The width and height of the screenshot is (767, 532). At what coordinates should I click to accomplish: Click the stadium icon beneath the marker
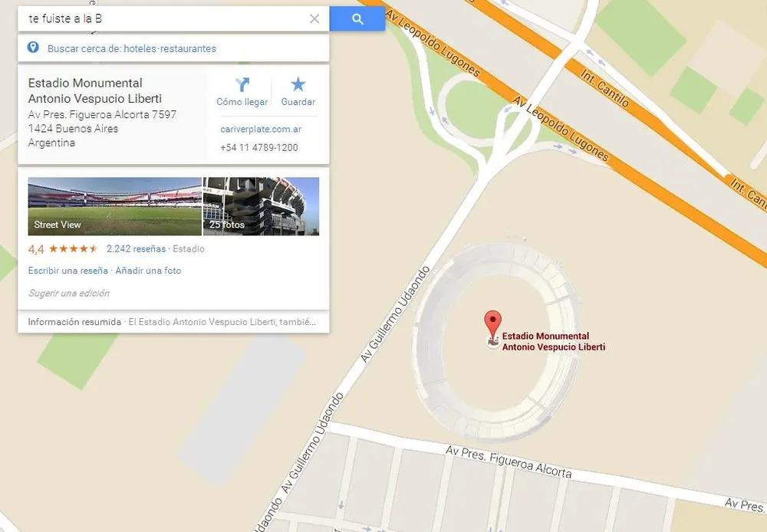492,341
